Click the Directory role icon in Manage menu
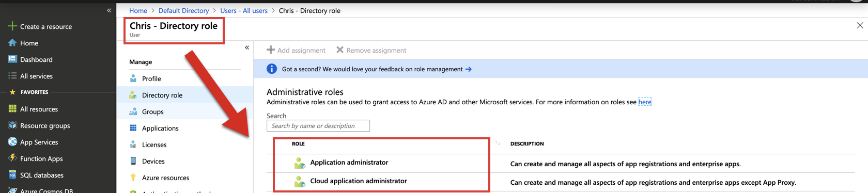This screenshot has height=193, width=868. pyautogui.click(x=133, y=95)
